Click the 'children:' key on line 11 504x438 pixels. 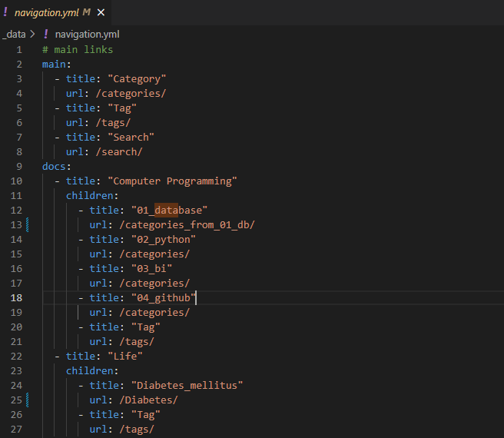tap(92, 195)
